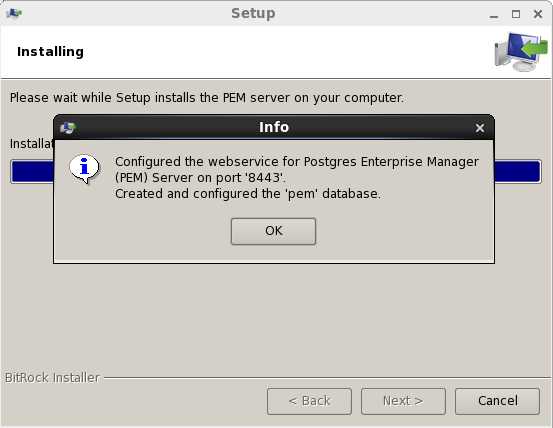This screenshot has height=428, width=553.
Task: Click the Setup window's top-left app icon
Action: [14, 13]
